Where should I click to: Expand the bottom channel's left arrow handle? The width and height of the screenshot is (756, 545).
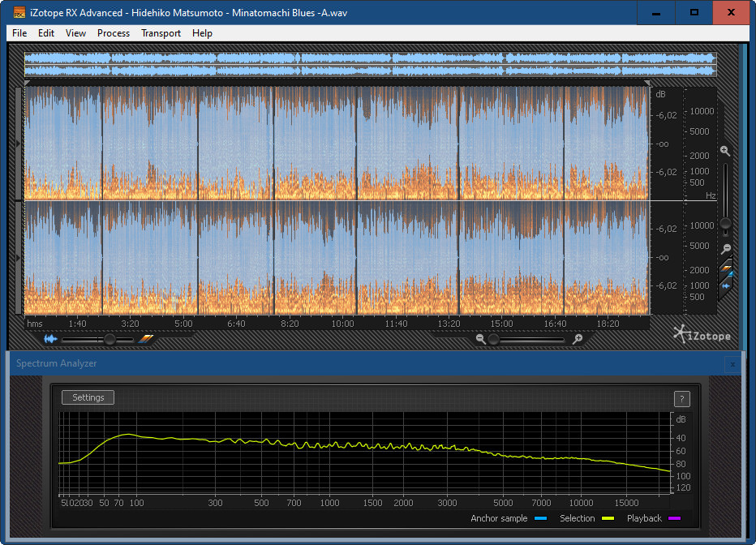click(x=19, y=257)
